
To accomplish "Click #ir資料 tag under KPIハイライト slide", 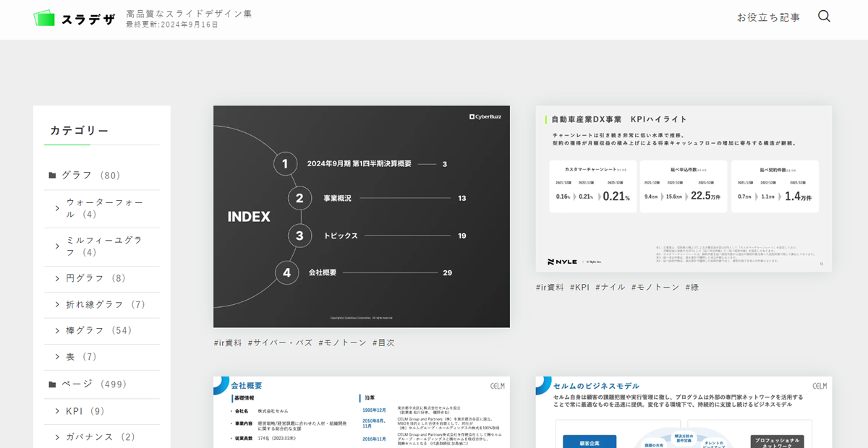I will [550, 287].
